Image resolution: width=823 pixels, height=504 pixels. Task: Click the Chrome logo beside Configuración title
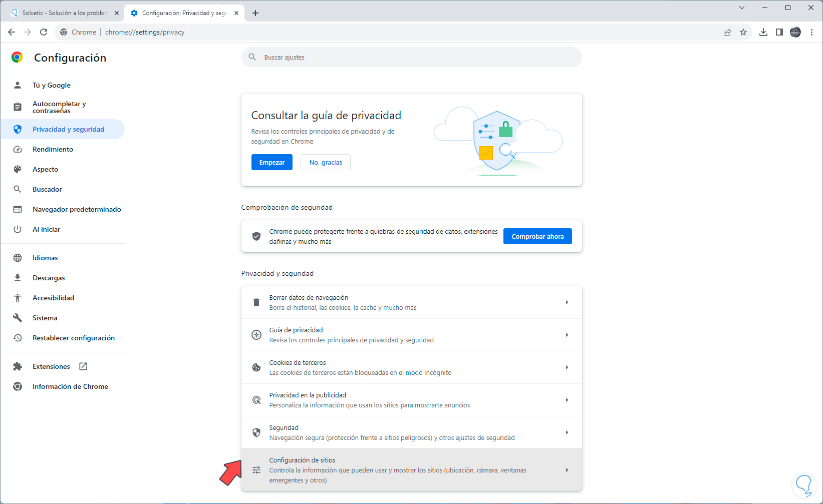pyautogui.click(x=17, y=58)
